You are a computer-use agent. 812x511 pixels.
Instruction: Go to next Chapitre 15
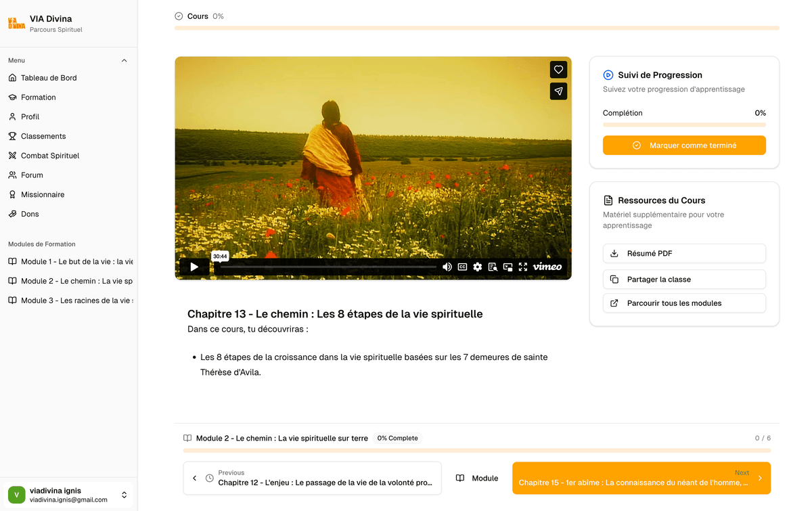tap(641, 478)
